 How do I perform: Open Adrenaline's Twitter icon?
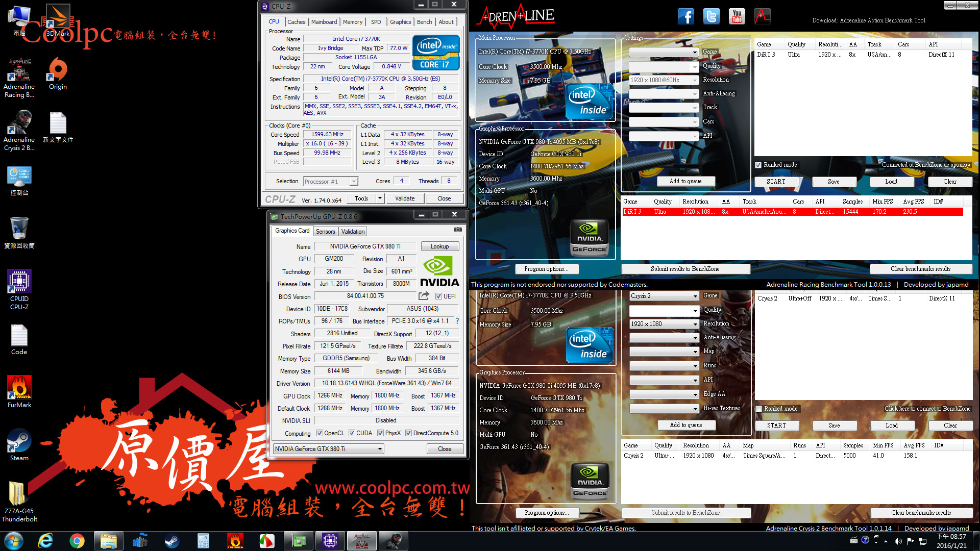pyautogui.click(x=711, y=16)
